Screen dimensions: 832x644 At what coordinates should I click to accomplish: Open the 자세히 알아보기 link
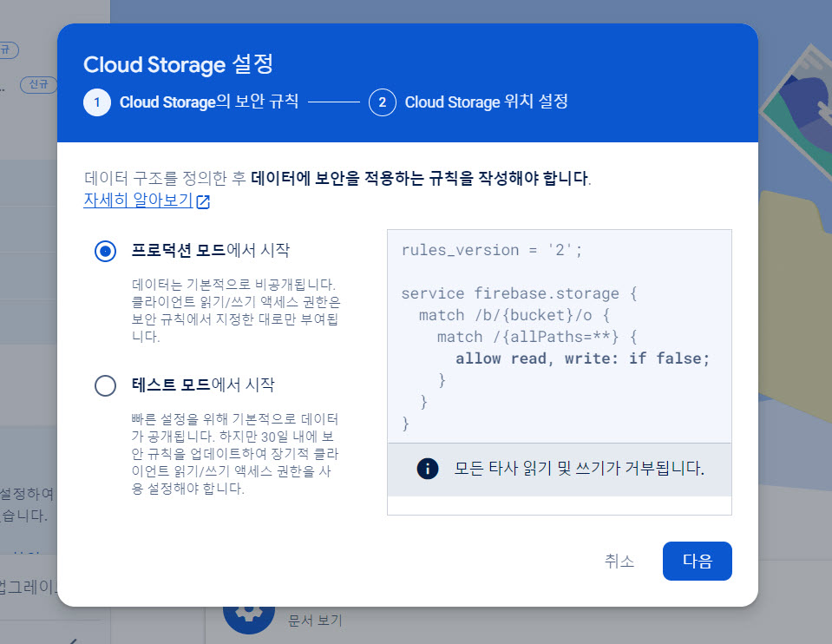(x=138, y=200)
